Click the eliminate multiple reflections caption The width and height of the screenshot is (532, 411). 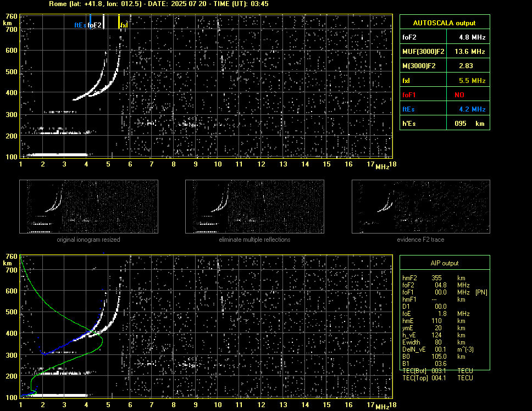[x=254, y=240]
